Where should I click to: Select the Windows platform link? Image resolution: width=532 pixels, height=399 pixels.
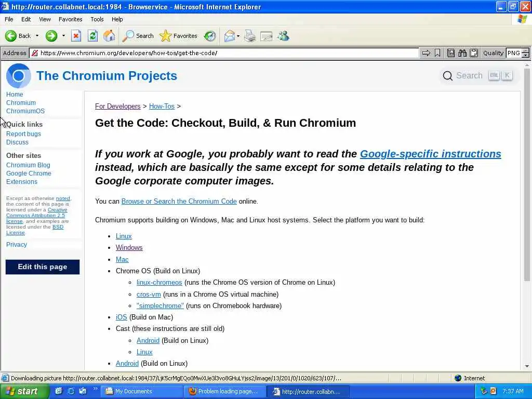pos(129,247)
